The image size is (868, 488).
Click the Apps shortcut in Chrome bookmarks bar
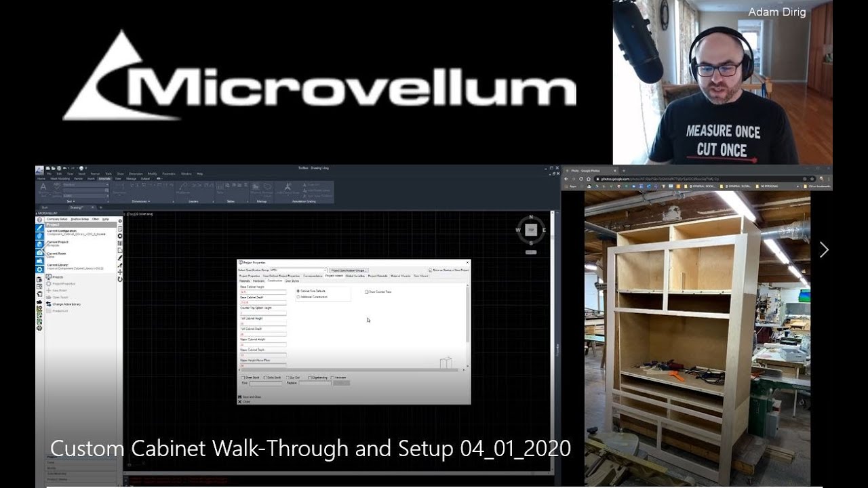click(x=571, y=186)
